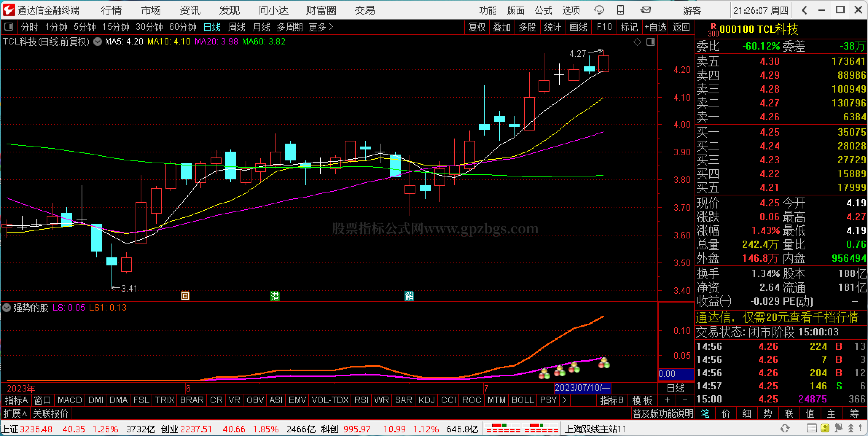The width and height of the screenshot is (868, 436).
Task: Click the 关联报价 tab
Action: point(51,413)
